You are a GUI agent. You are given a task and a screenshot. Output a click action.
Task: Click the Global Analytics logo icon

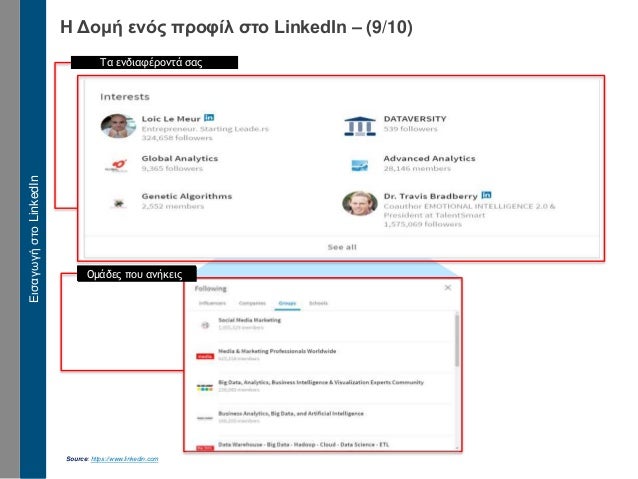click(118, 165)
